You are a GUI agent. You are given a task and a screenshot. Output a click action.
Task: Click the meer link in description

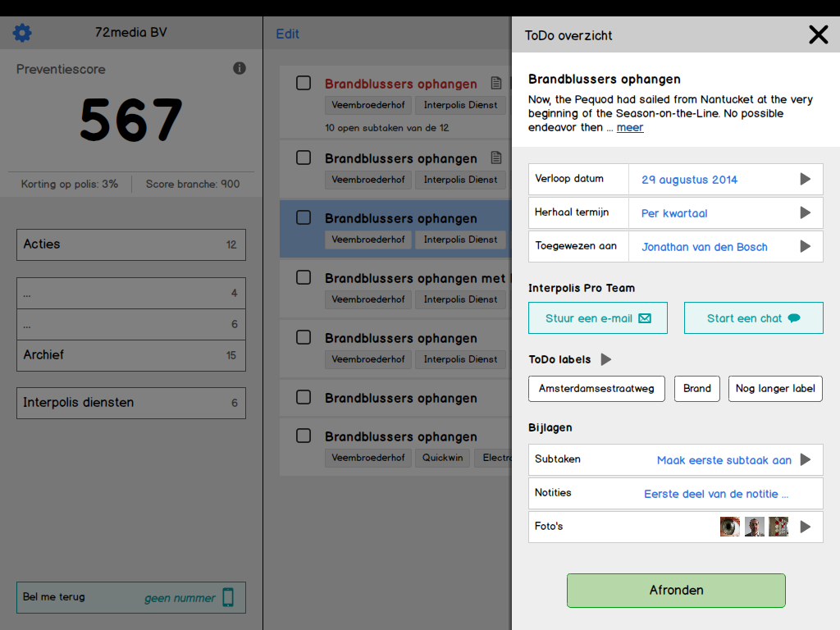[630, 127]
